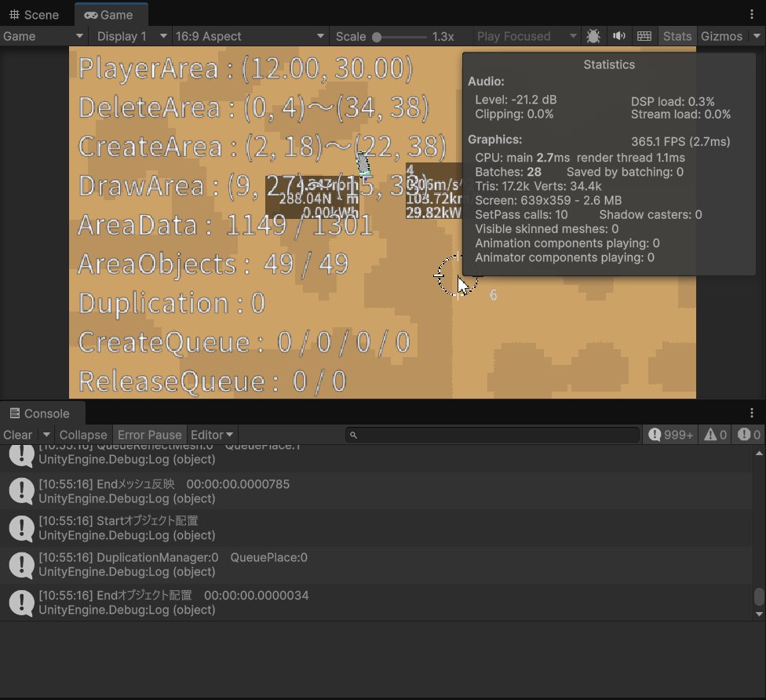
Task: Click the search magnifier icon in console
Action: coord(353,435)
